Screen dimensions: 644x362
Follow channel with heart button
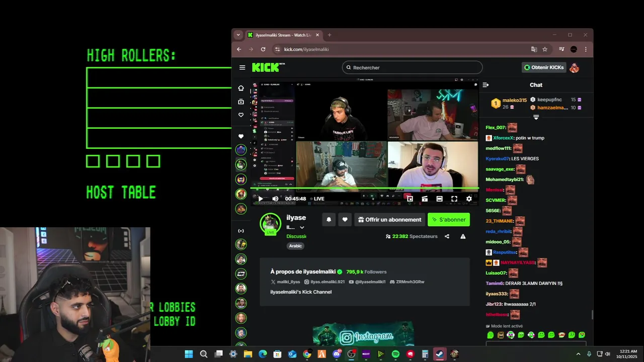[345, 220]
